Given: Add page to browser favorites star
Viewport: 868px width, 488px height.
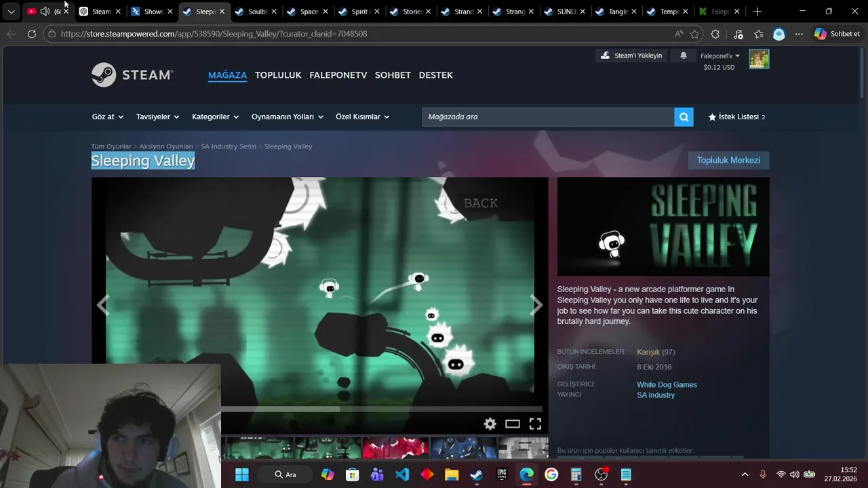Looking at the screenshot, I should point(694,34).
